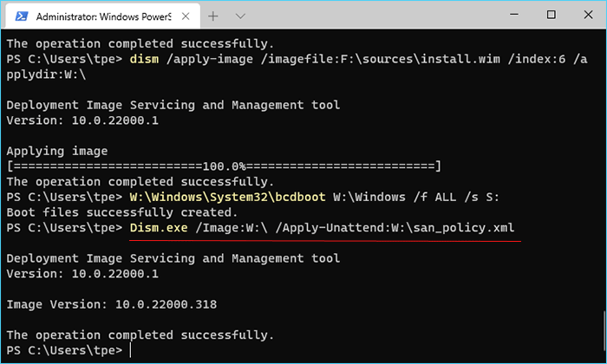
Task: Click the Applying image text
Action: [57, 152]
